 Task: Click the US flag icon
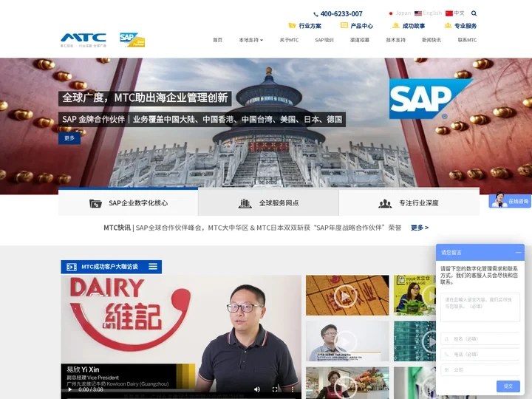418,13
